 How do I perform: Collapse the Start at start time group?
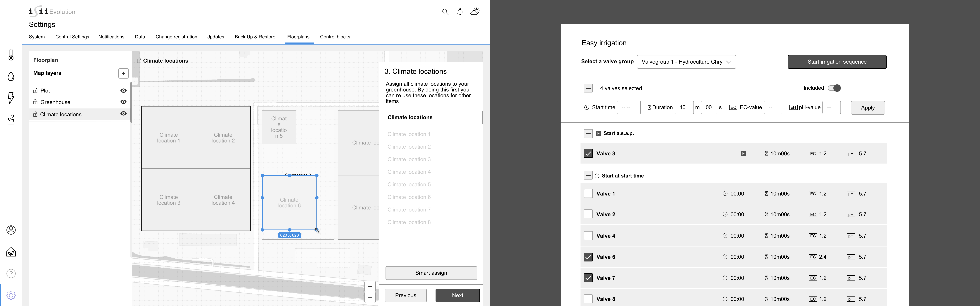pyautogui.click(x=588, y=176)
